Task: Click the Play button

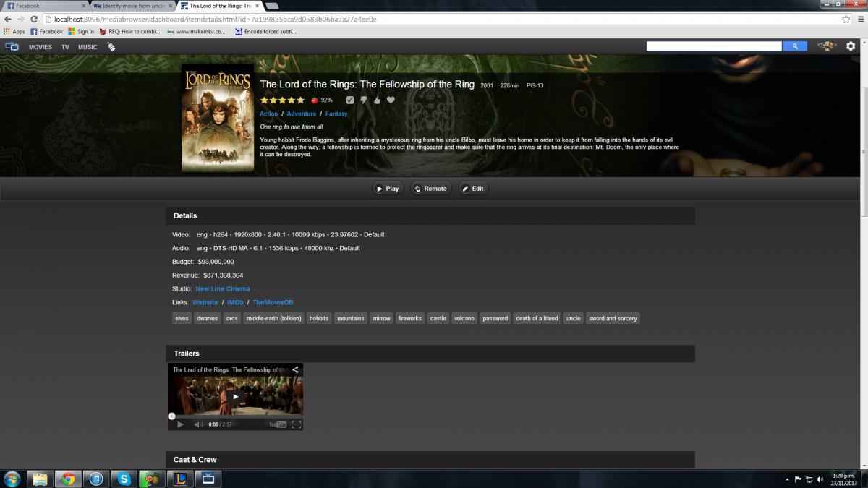Action: [388, 188]
